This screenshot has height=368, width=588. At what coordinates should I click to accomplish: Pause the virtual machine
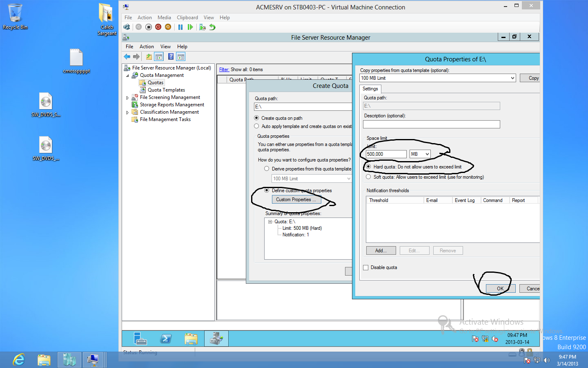pyautogui.click(x=180, y=27)
